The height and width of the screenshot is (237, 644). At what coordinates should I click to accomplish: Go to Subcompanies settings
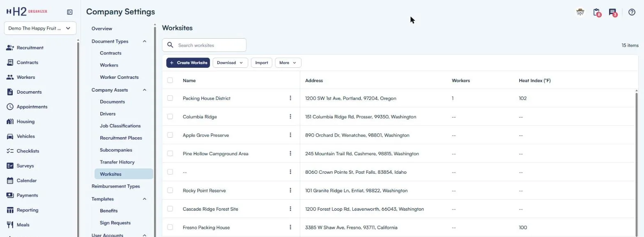tap(116, 150)
